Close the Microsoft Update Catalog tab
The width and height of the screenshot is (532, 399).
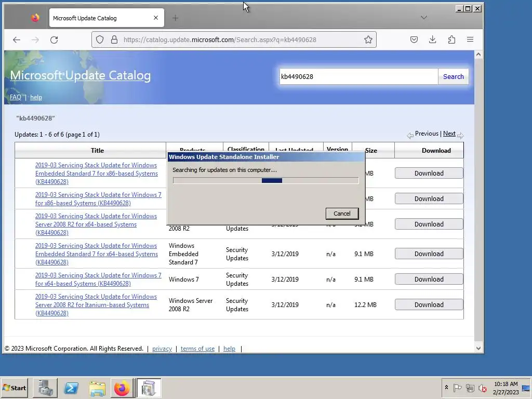[156, 18]
